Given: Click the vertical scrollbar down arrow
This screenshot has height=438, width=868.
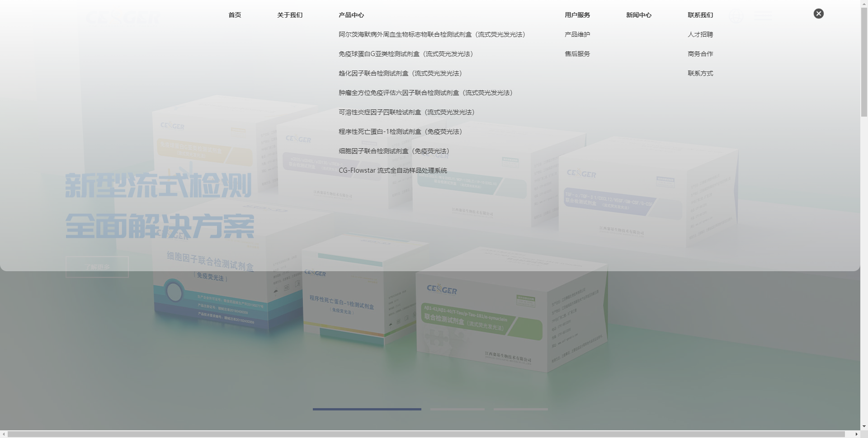Looking at the screenshot, I should (864, 426).
